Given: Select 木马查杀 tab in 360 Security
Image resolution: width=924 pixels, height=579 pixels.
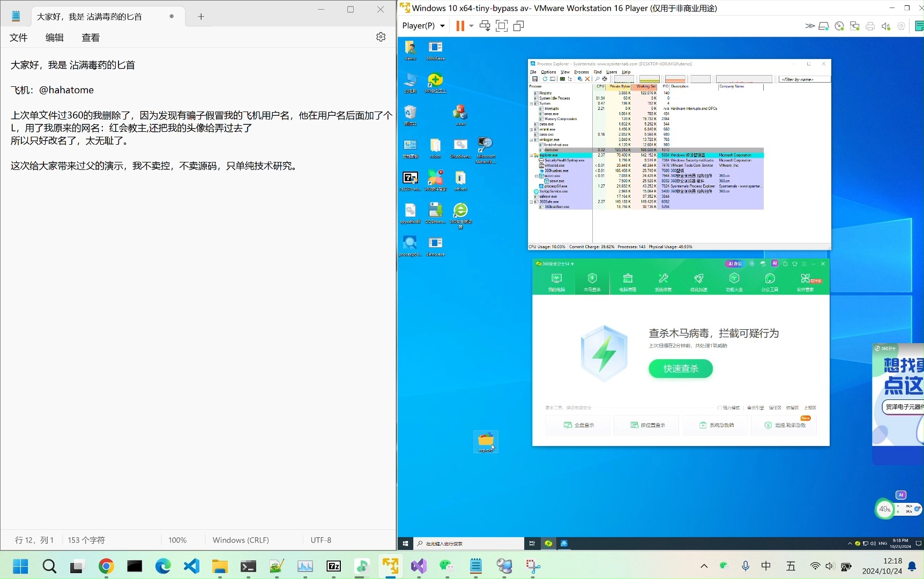Looking at the screenshot, I should tap(592, 281).
